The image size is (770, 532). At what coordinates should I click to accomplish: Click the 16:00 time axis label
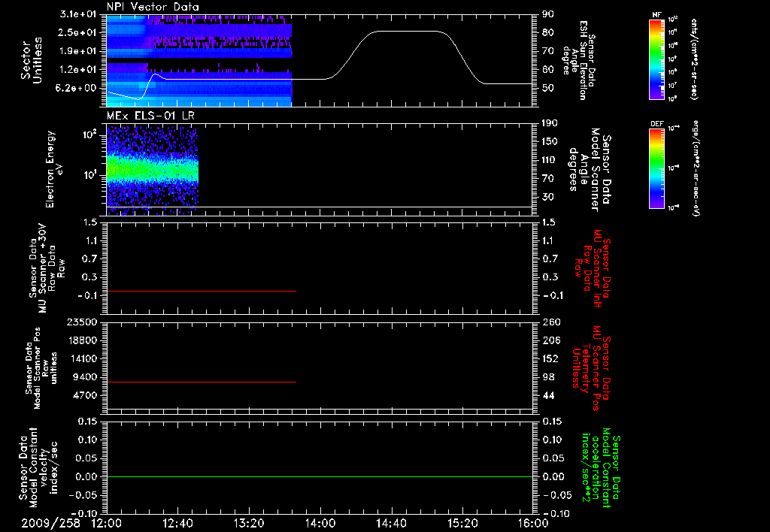coord(533,523)
